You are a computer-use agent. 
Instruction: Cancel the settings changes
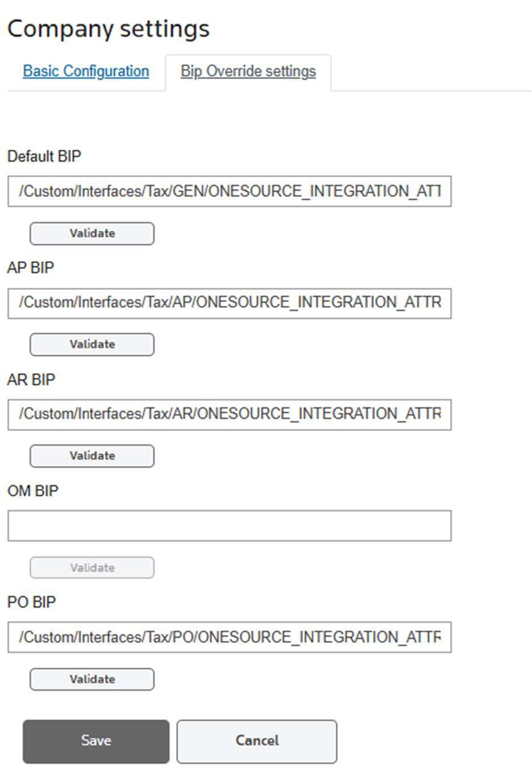click(x=257, y=741)
